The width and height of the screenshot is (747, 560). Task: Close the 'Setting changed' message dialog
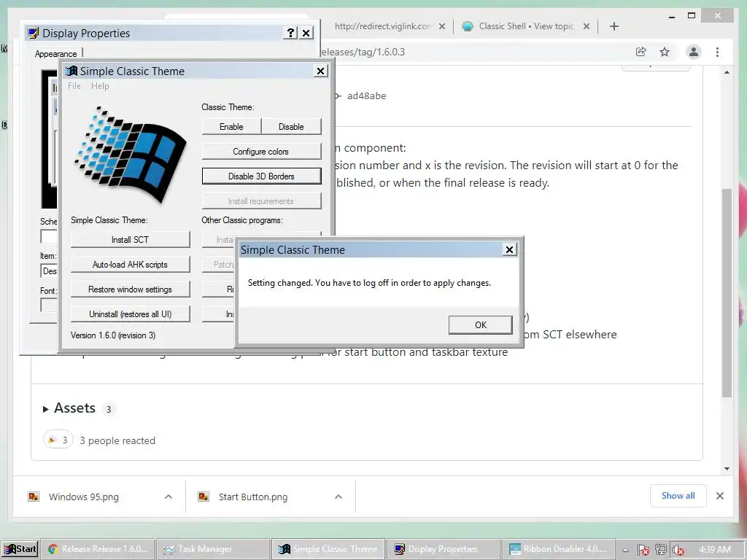(x=509, y=249)
